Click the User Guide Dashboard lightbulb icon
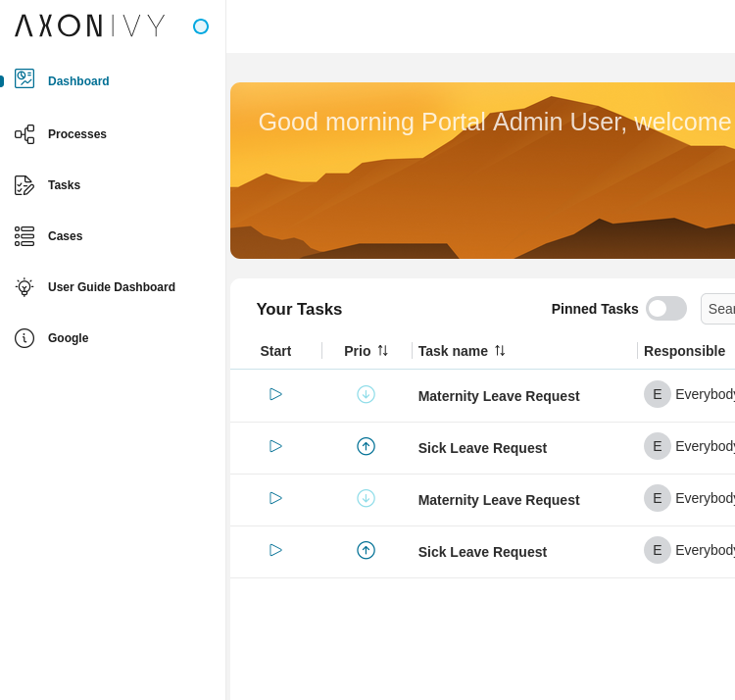Viewport: 735px width, 700px height. pos(24,287)
